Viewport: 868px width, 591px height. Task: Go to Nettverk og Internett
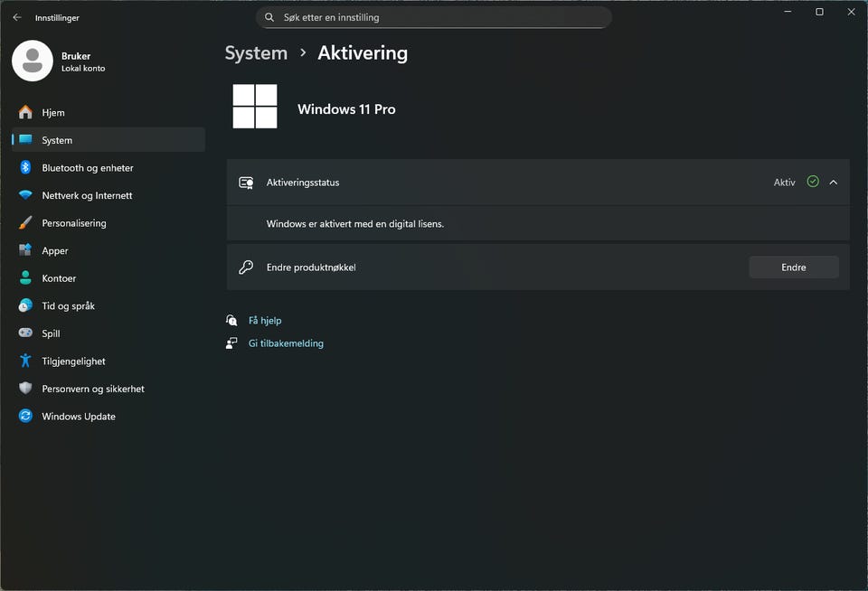click(x=108, y=195)
